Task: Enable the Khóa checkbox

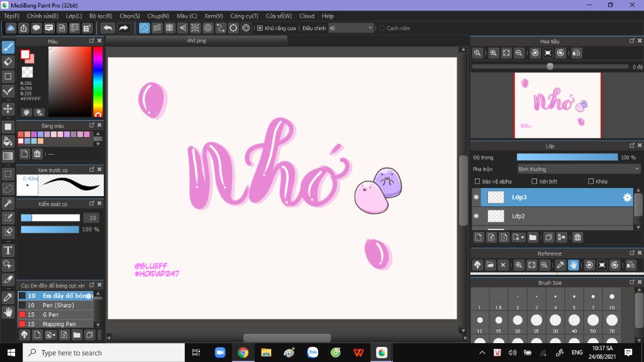Action: coord(591,182)
